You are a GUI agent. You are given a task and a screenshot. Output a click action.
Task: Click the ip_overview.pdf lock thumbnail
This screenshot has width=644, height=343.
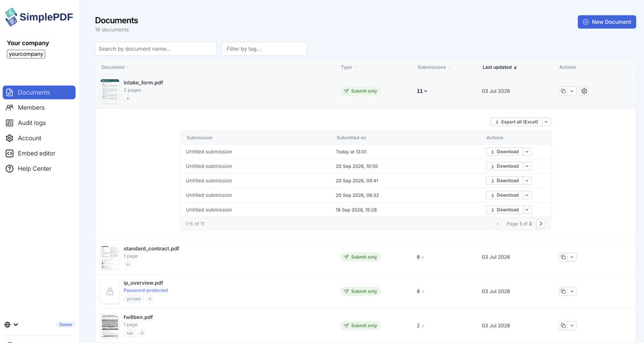pyautogui.click(x=110, y=292)
